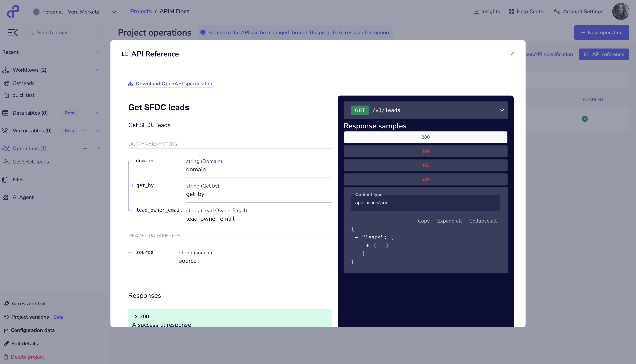Select the Get leads workflow
The height and width of the screenshot is (364, 636).
[24, 83]
